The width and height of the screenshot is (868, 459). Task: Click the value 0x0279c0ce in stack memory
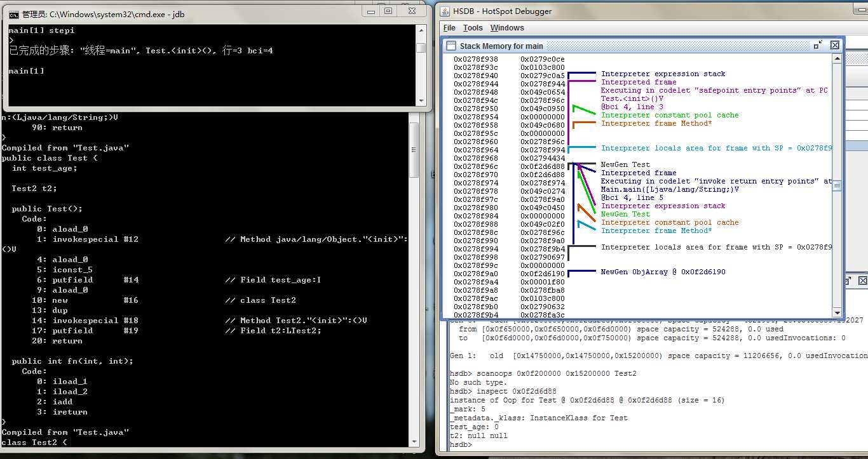coord(543,59)
